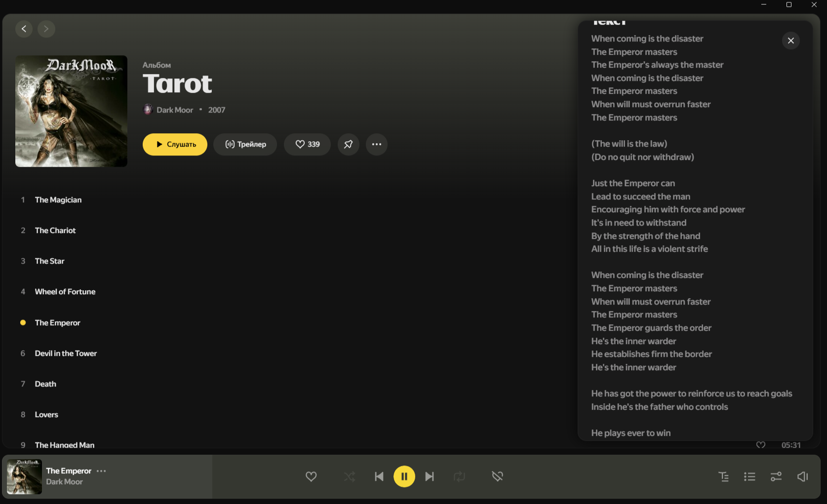Go back using the left arrow button
Image resolution: width=827 pixels, height=504 pixels.
tap(24, 29)
